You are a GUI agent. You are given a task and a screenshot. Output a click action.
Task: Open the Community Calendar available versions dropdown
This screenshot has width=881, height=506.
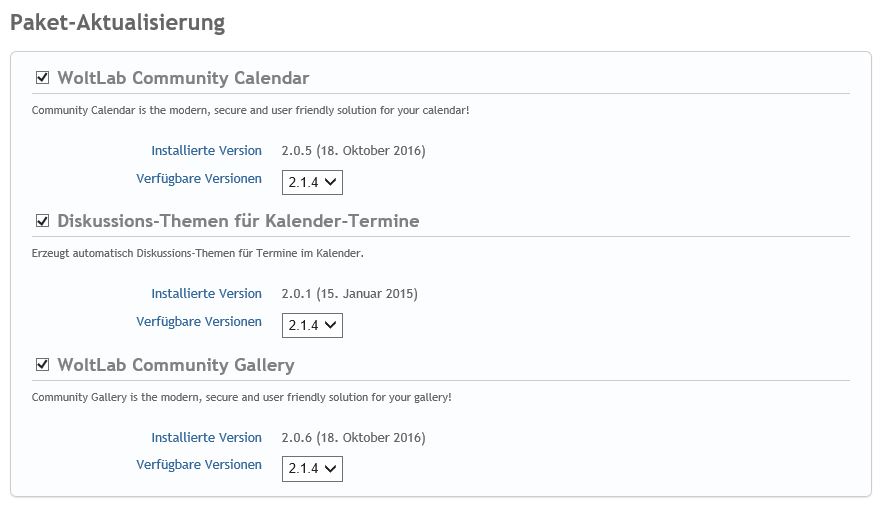pyautogui.click(x=312, y=182)
